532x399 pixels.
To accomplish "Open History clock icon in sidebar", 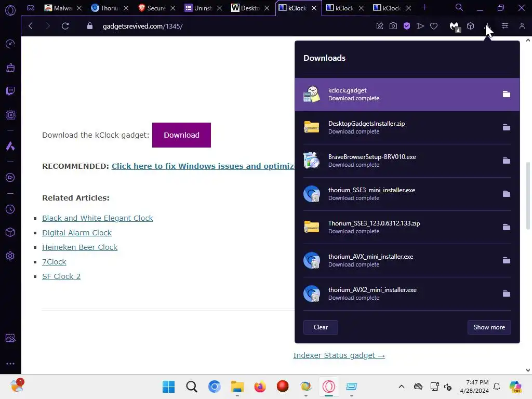I will pos(10,209).
